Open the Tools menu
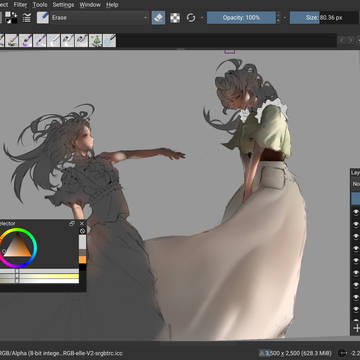 click(x=39, y=5)
